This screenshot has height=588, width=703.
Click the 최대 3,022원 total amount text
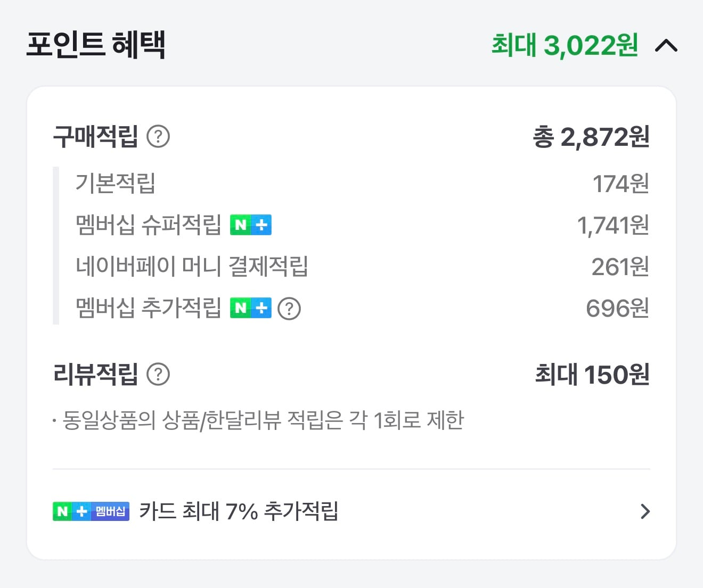[x=565, y=46]
